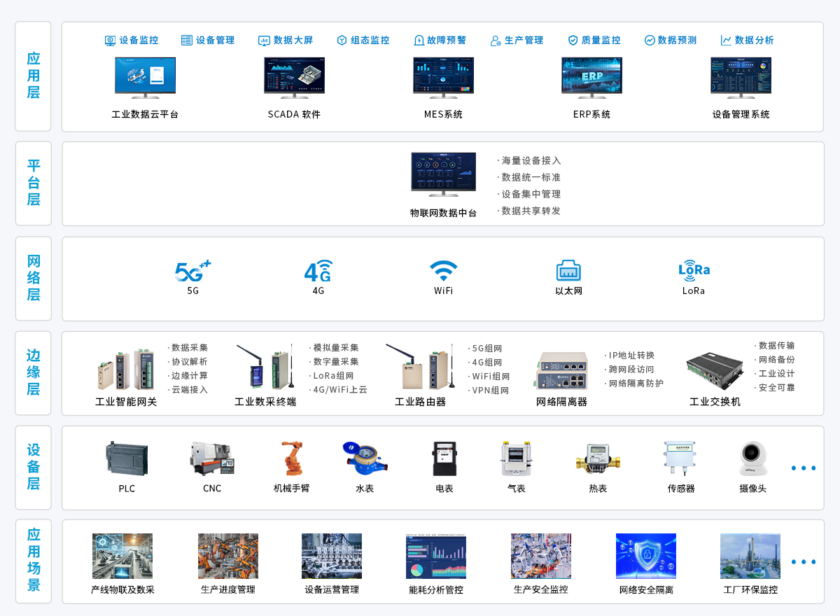Select the Ethernet port icon

click(568, 270)
